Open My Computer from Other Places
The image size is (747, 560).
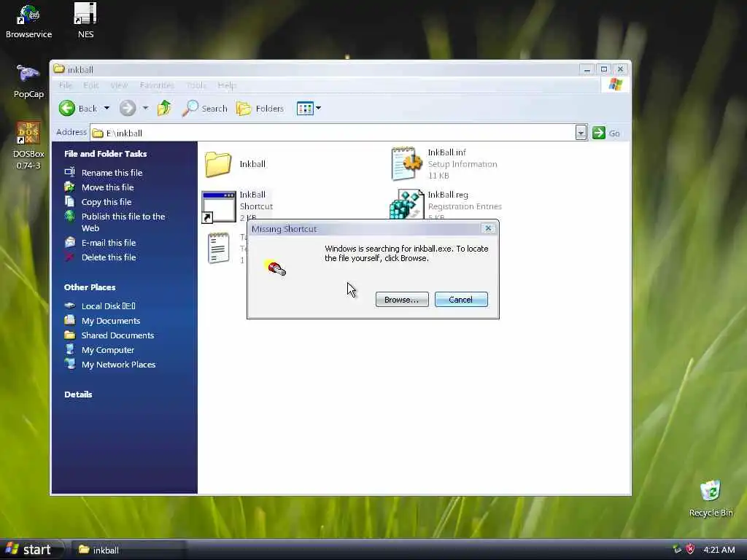[x=108, y=350]
